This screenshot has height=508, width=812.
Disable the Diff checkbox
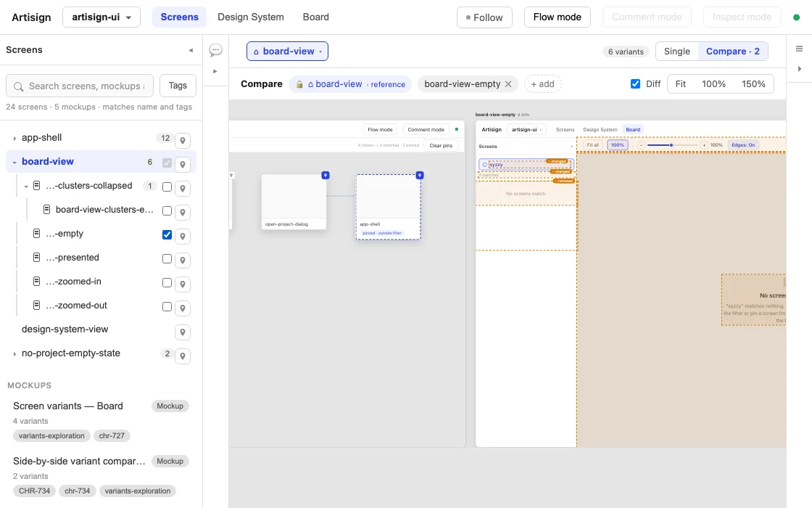635,83
